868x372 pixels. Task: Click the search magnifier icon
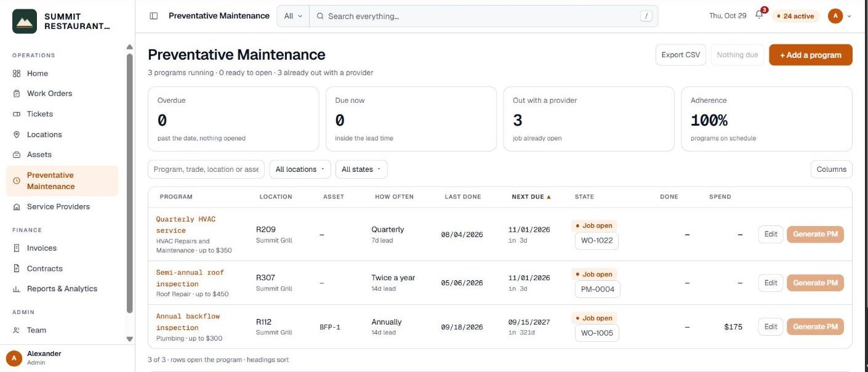click(x=320, y=16)
